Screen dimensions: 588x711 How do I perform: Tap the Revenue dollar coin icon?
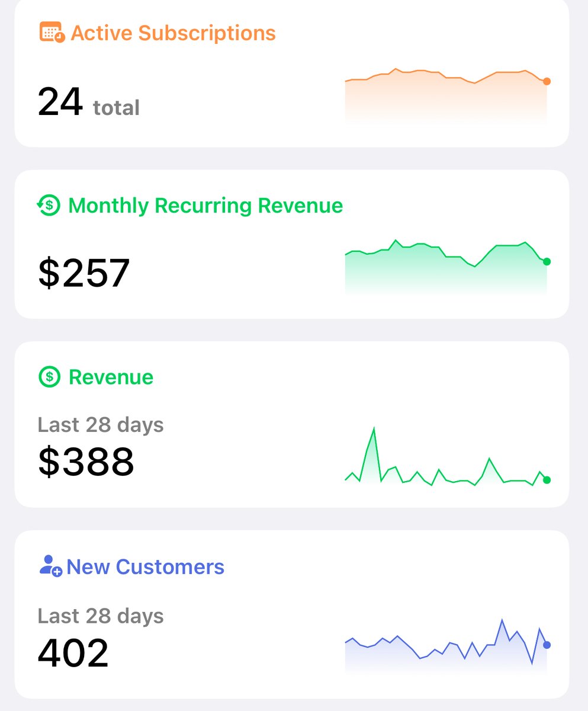[50, 376]
